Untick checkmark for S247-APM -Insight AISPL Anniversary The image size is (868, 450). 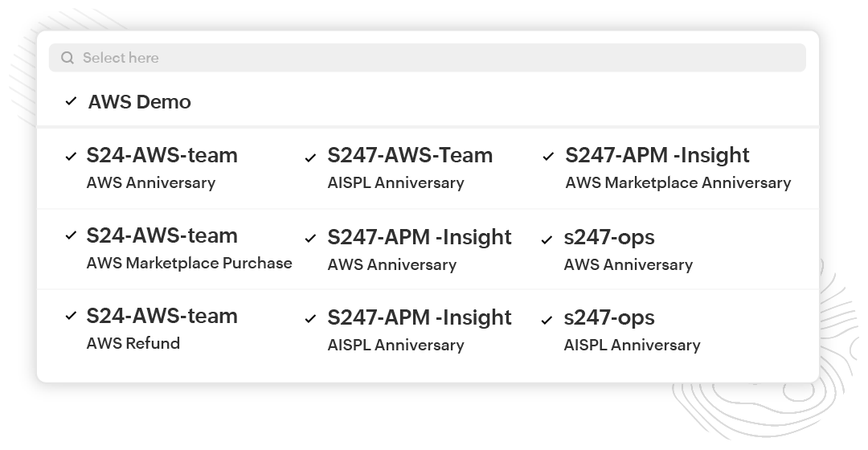[310, 320]
